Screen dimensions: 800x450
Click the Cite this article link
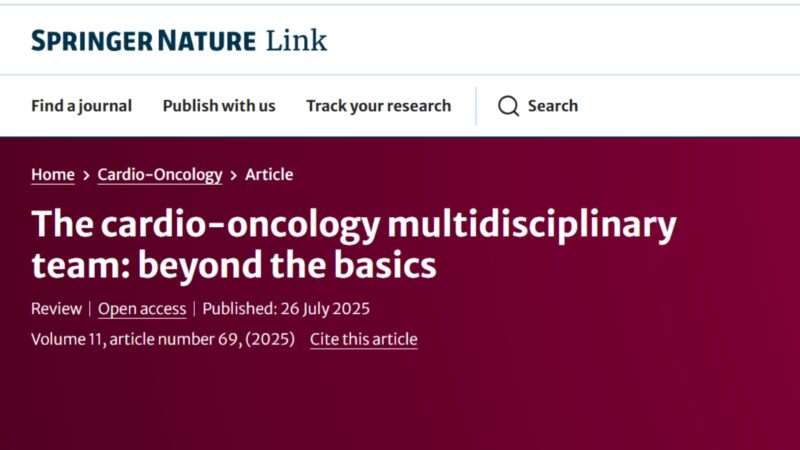click(x=364, y=340)
